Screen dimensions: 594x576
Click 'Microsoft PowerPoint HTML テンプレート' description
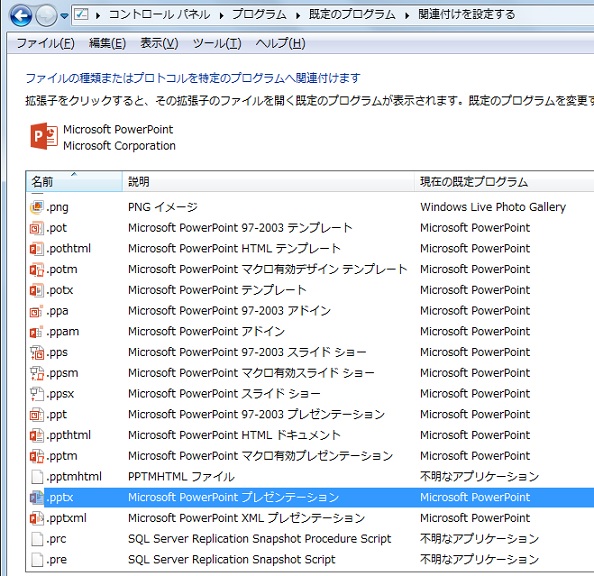(x=234, y=249)
